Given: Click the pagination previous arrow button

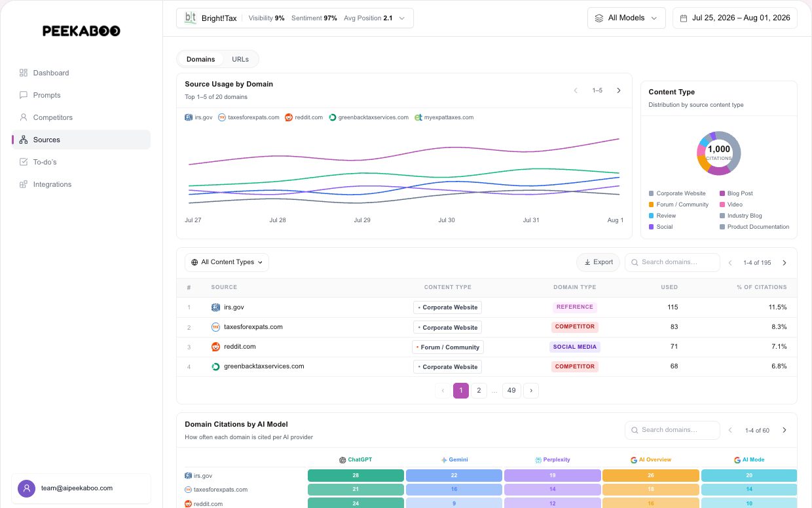Looking at the screenshot, I should (443, 391).
